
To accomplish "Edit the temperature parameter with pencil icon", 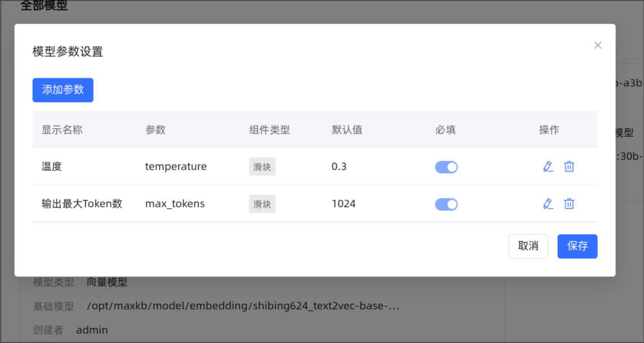I will point(548,166).
